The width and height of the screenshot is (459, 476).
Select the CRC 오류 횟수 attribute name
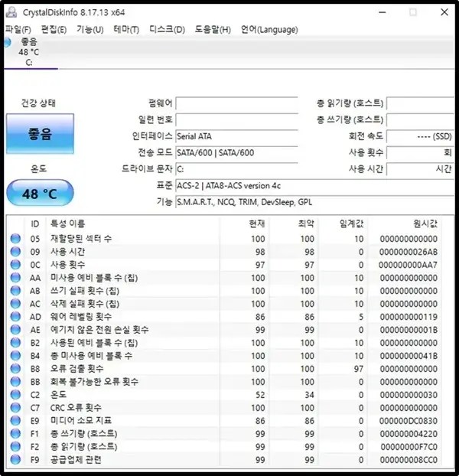click(x=76, y=408)
